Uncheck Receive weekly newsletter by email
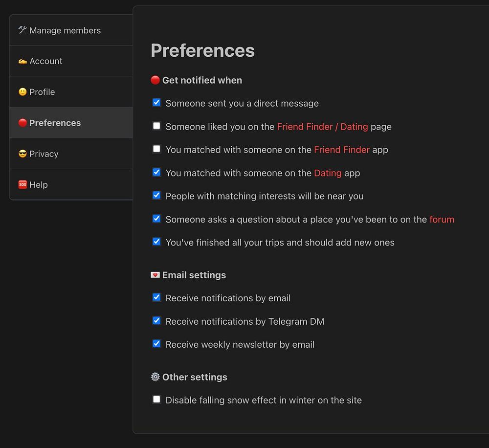The height and width of the screenshot is (448, 489). (156, 344)
